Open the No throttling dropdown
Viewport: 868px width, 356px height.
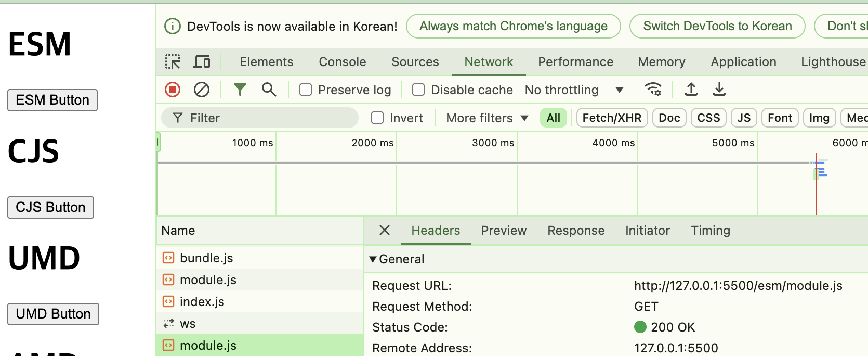tap(574, 90)
